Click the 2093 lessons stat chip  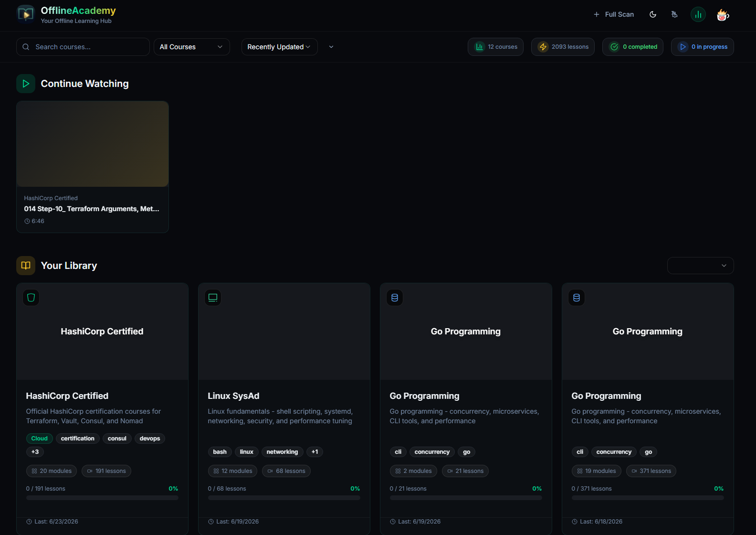563,47
